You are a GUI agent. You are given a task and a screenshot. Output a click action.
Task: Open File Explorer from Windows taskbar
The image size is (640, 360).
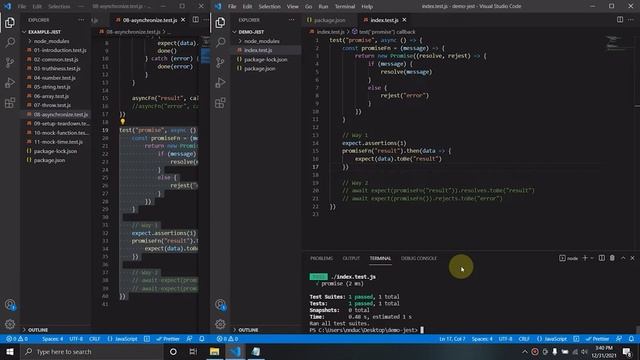[x=214, y=351]
